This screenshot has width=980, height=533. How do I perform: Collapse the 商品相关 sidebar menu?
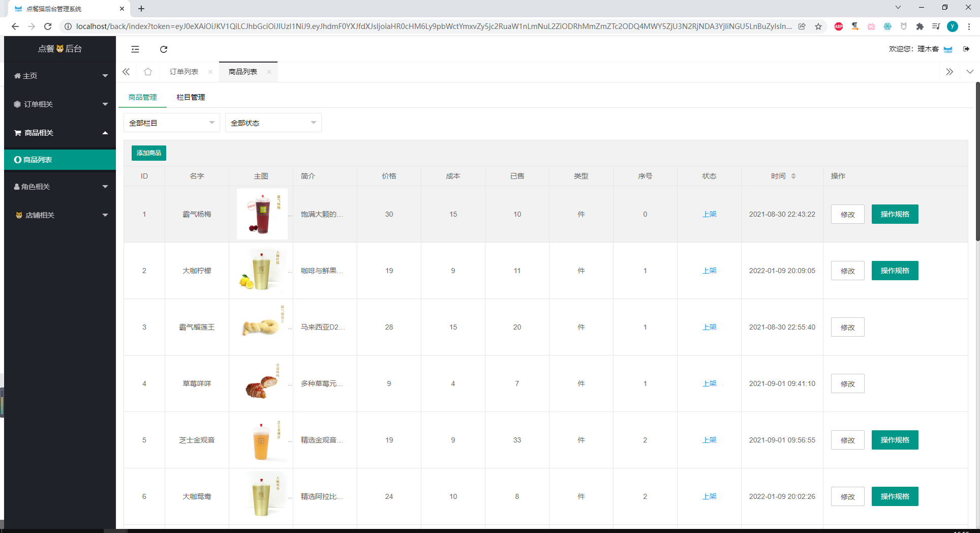tap(60, 133)
